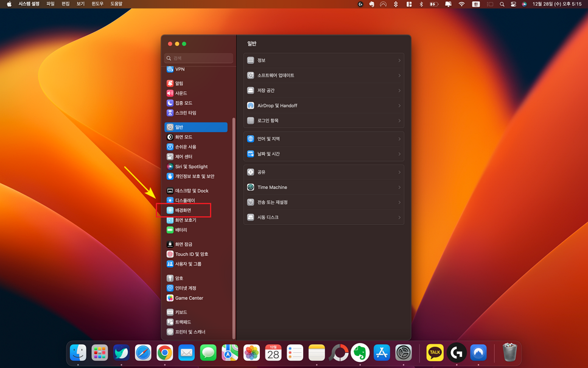Screen dimensions: 588x368
Task: Open the 파일 menu
Action: click(51, 4)
